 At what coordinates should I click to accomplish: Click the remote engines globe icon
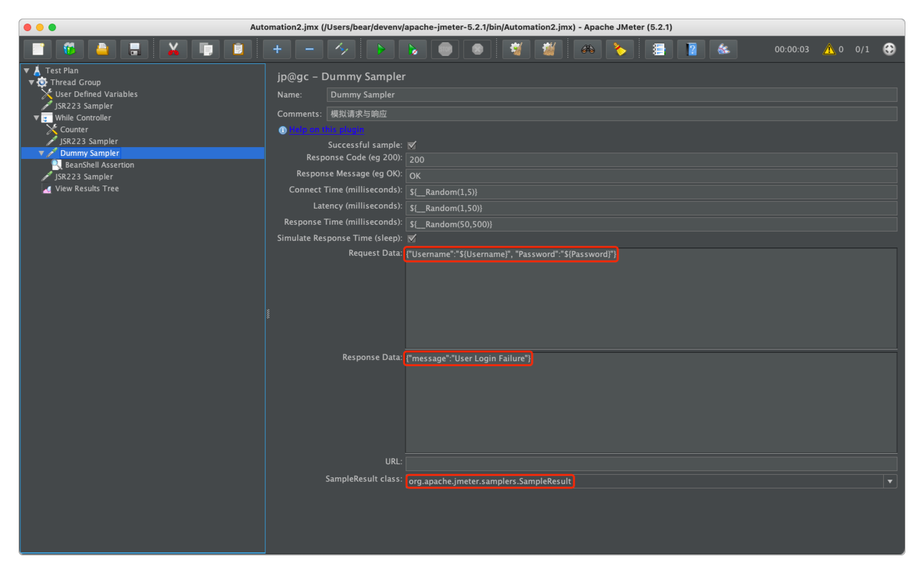point(889,49)
